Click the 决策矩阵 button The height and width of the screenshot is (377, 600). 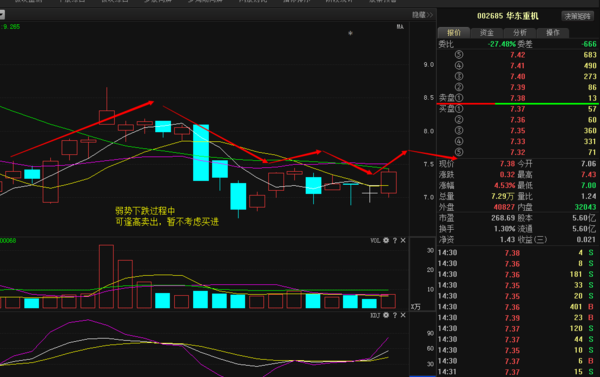(x=577, y=16)
